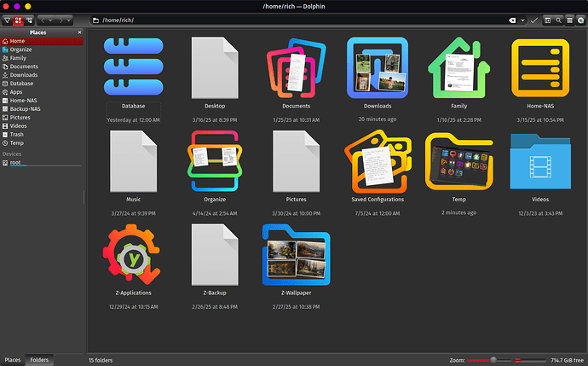
Task: Switch to the details tree view mode
Action: tap(29, 20)
